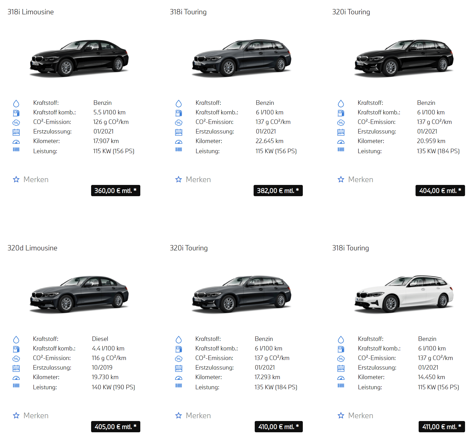Click the 140 KW (190 PS) power value
This screenshot has height=448, width=476.
tap(113, 387)
